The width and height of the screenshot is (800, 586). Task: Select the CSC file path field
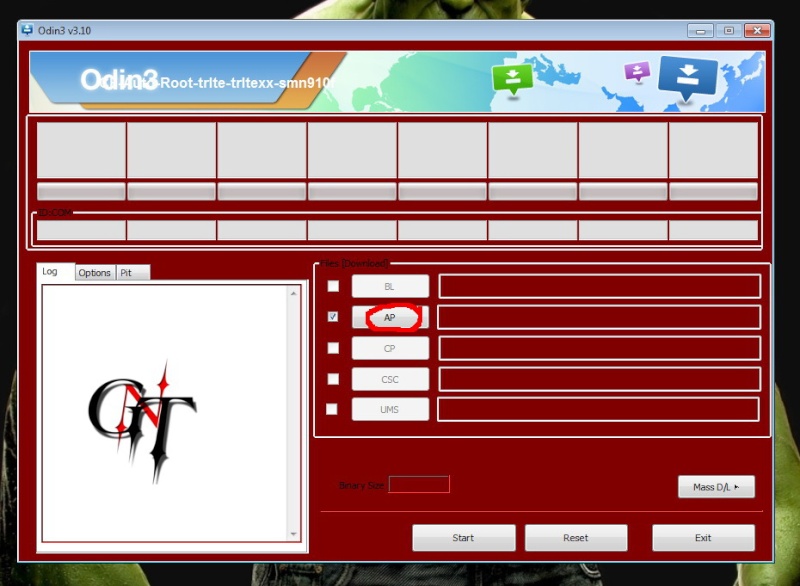click(599, 379)
